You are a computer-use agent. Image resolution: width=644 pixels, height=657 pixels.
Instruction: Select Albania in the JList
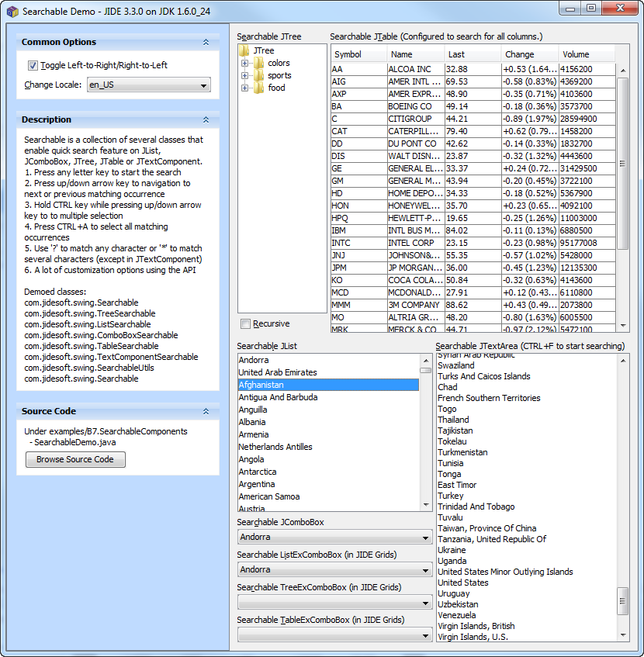tap(328, 422)
